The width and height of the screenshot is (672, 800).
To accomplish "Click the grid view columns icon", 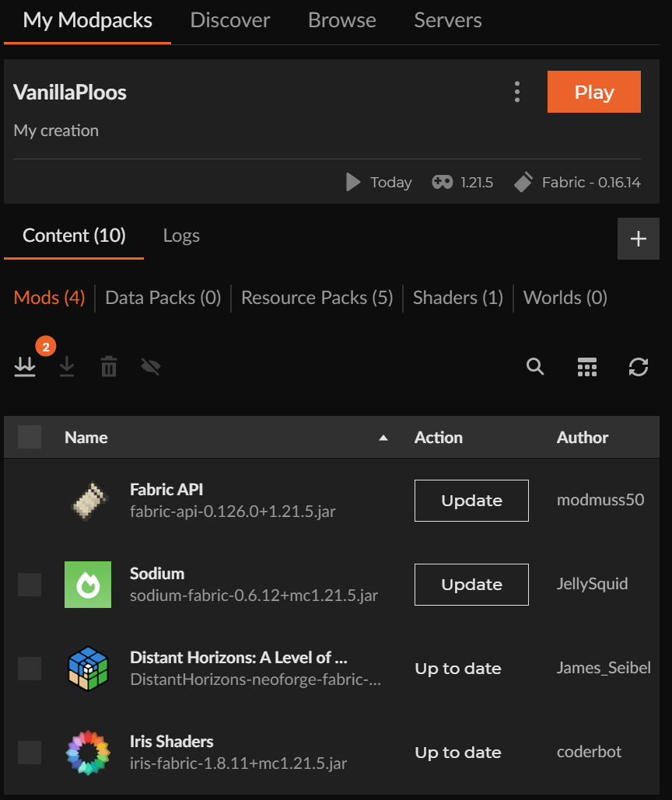I will 586,366.
